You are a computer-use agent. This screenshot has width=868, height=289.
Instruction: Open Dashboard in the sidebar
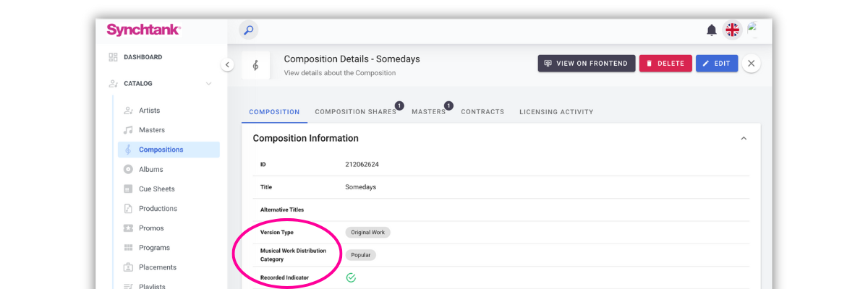click(x=142, y=57)
